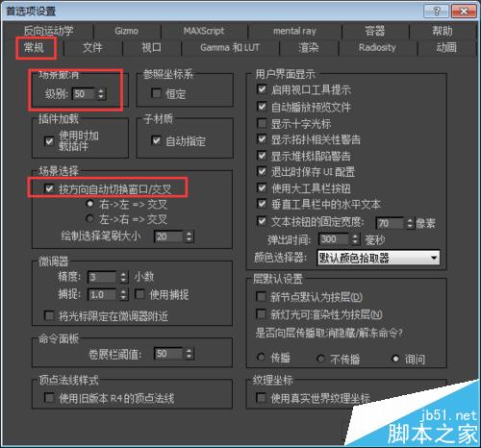
Task: Open the 文件 tab
Action: click(92, 48)
